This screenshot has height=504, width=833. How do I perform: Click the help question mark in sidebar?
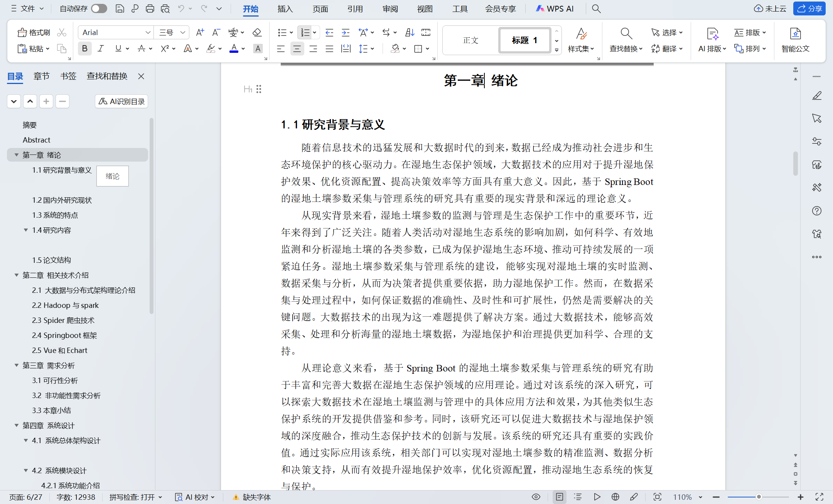pyautogui.click(x=817, y=211)
